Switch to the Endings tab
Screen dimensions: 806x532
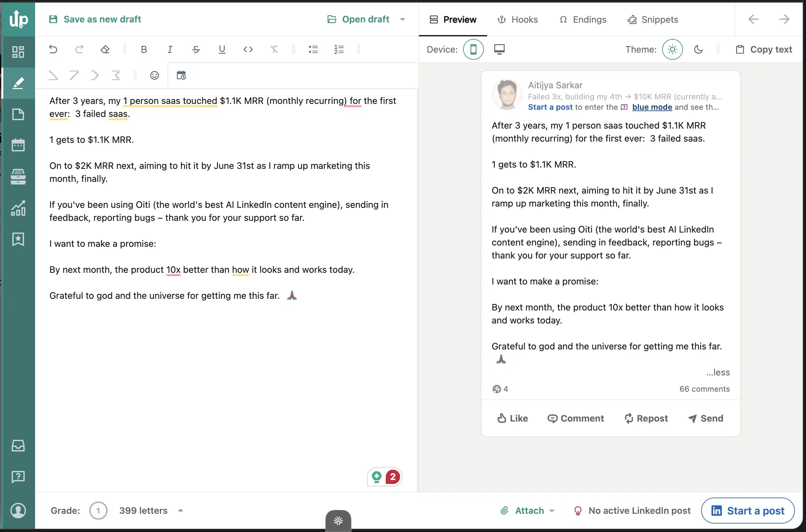click(x=583, y=20)
